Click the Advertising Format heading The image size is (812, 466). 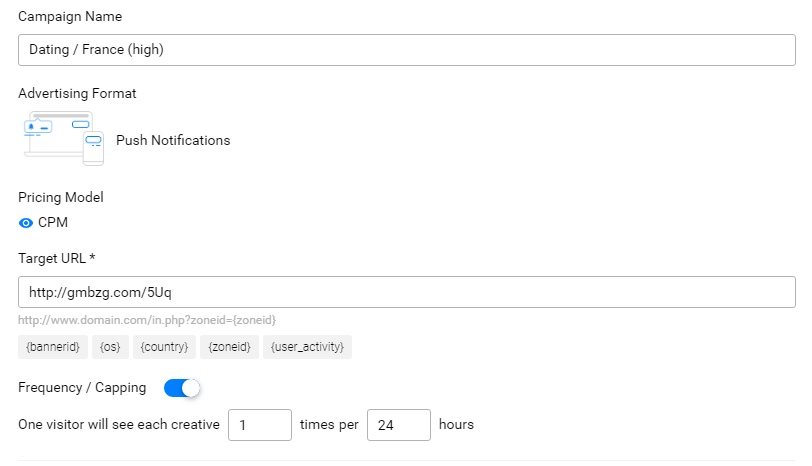coord(77,94)
